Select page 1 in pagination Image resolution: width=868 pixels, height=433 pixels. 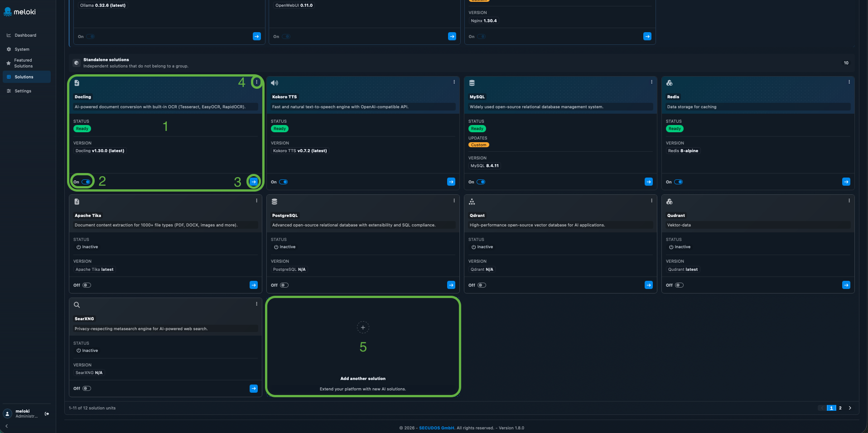[x=831, y=408]
